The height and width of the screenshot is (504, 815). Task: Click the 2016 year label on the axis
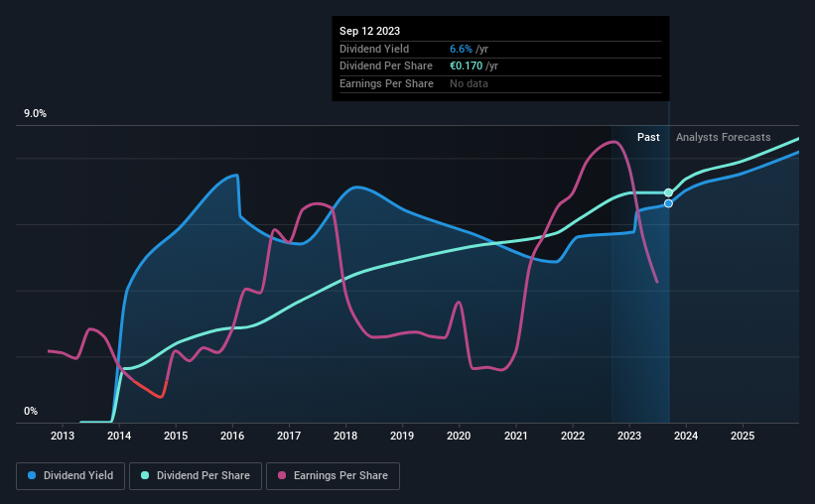(x=232, y=436)
